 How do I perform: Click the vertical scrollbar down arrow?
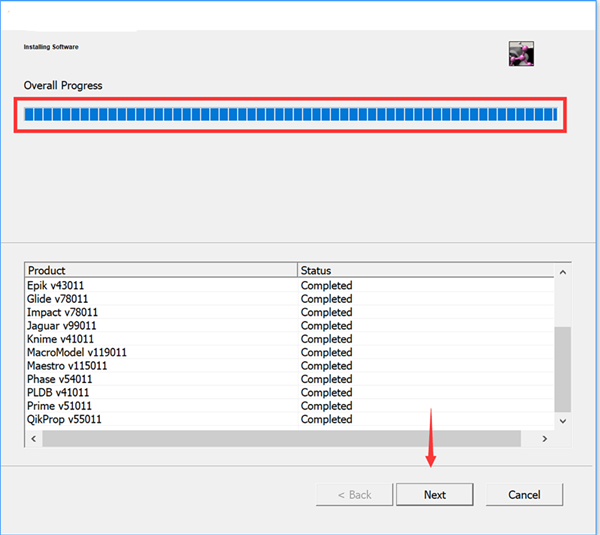click(562, 421)
